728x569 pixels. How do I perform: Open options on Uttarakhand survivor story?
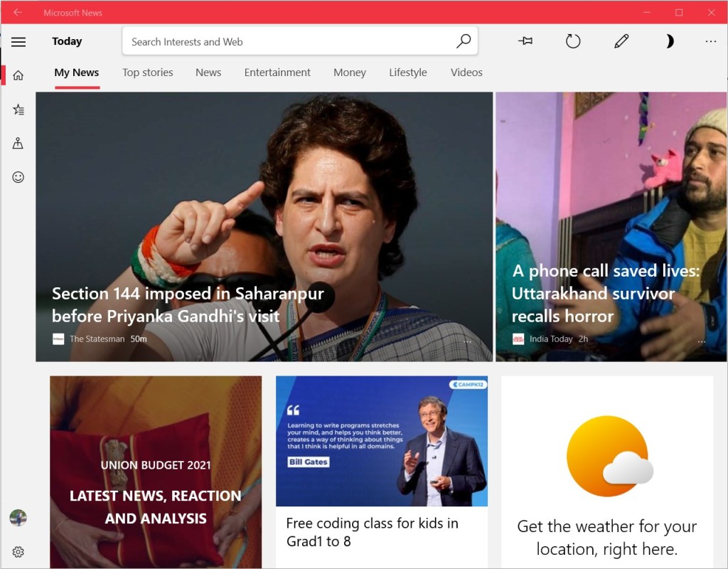click(702, 342)
